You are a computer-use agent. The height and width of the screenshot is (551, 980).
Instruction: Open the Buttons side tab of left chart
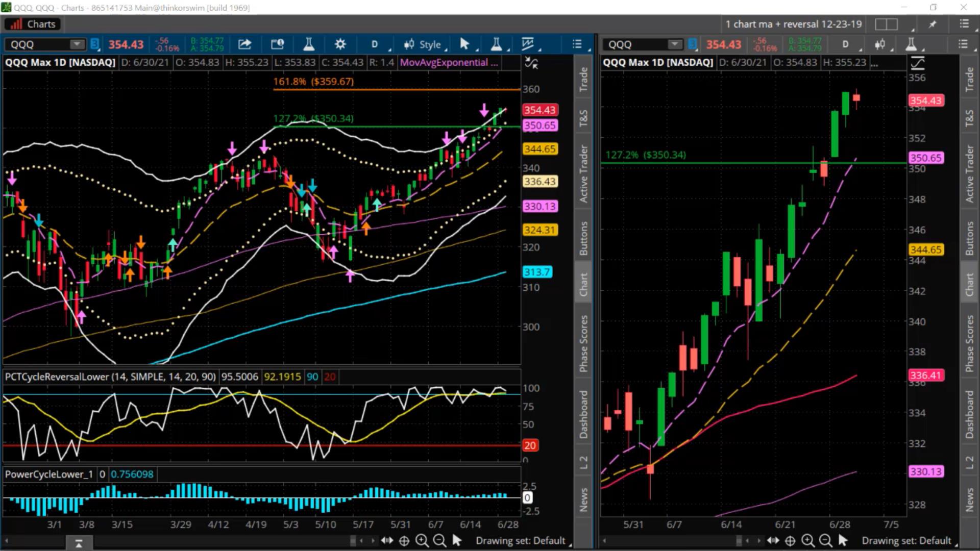pos(583,238)
